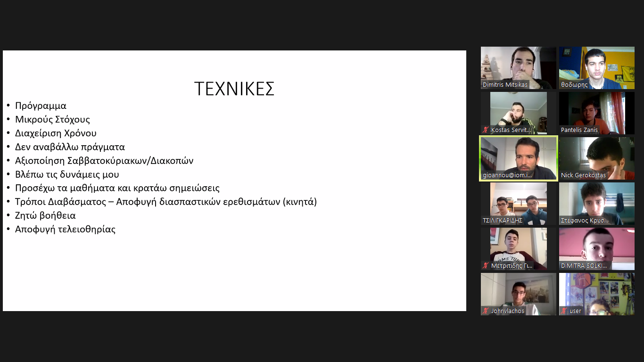The height and width of the screenshot is (362, 644).
Task: Click the Μετριτίδης name label
Action: point(512,266)
